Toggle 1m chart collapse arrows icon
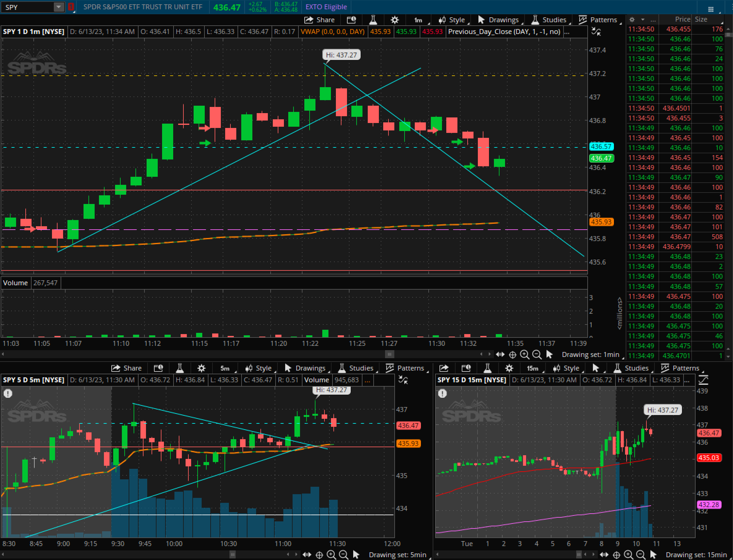The width and height of the screenshot is (733, 560). (596, 32)
